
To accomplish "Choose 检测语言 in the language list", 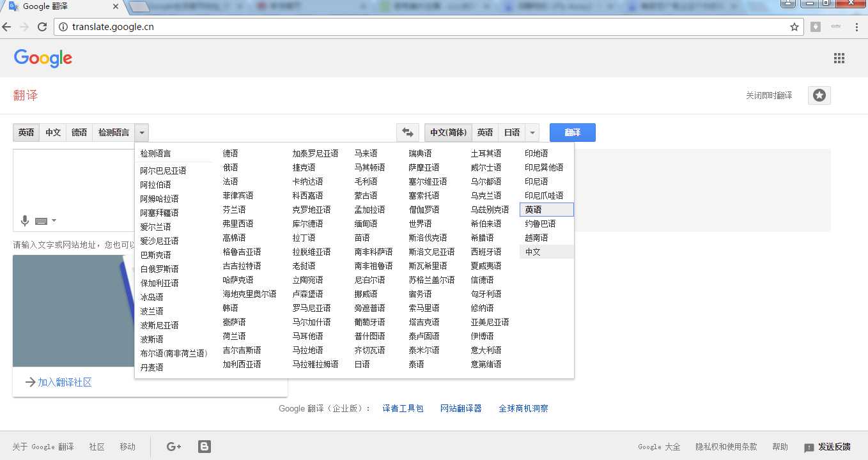I will coord(156,153).
